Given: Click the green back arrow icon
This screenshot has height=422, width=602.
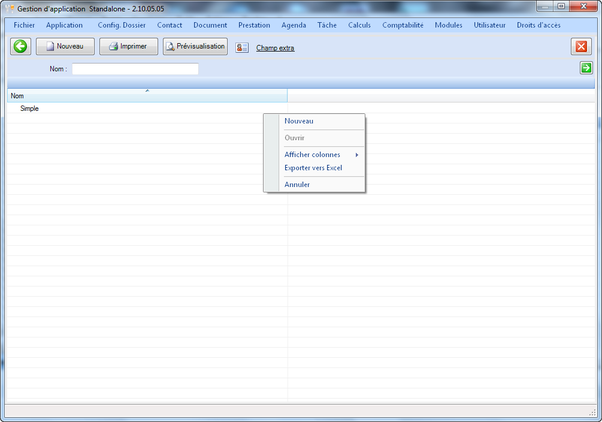Looking at the screenshot, I should click(x=20, y=47).
